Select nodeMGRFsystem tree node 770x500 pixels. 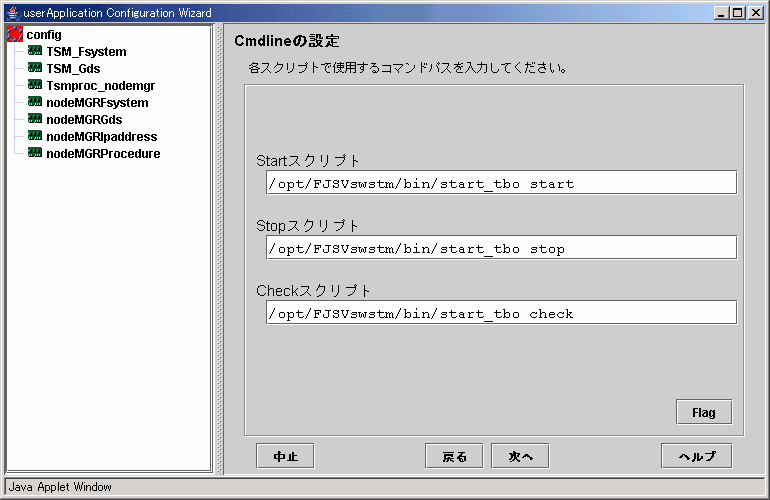[97, 103]
